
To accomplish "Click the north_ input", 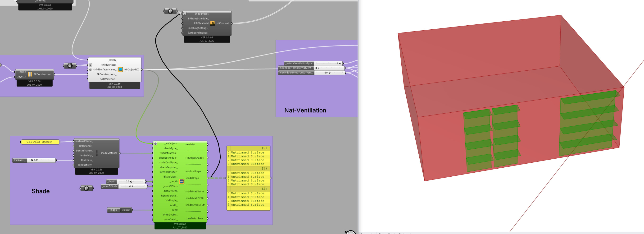I will (x=174, y=206).
